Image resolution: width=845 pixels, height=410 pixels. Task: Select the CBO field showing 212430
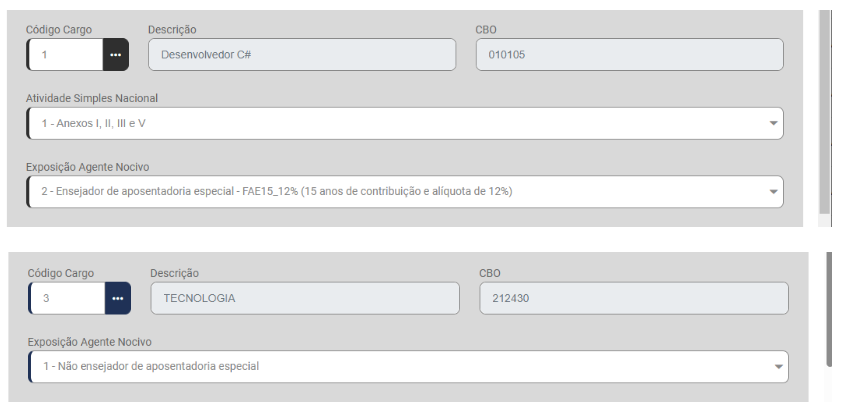(633, 298)
